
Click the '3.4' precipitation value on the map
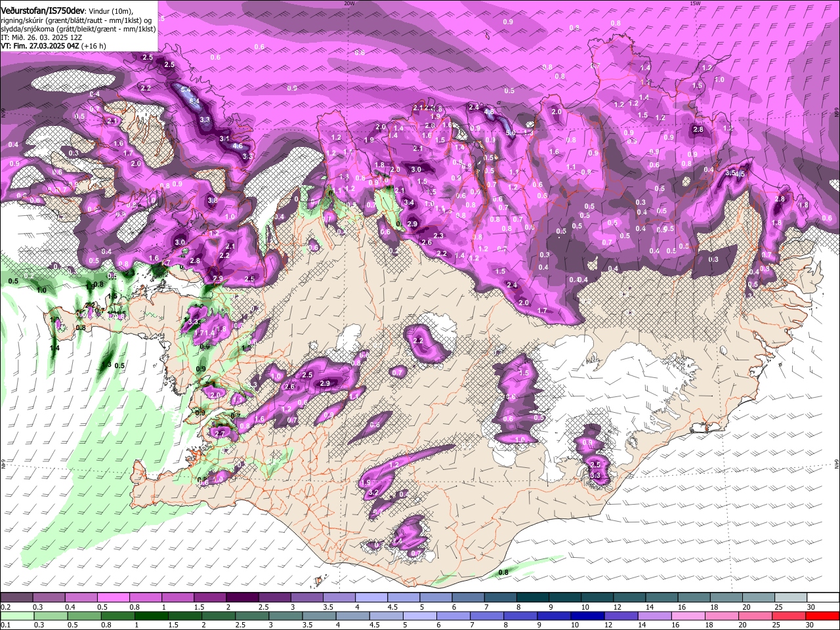pos(409,202)
